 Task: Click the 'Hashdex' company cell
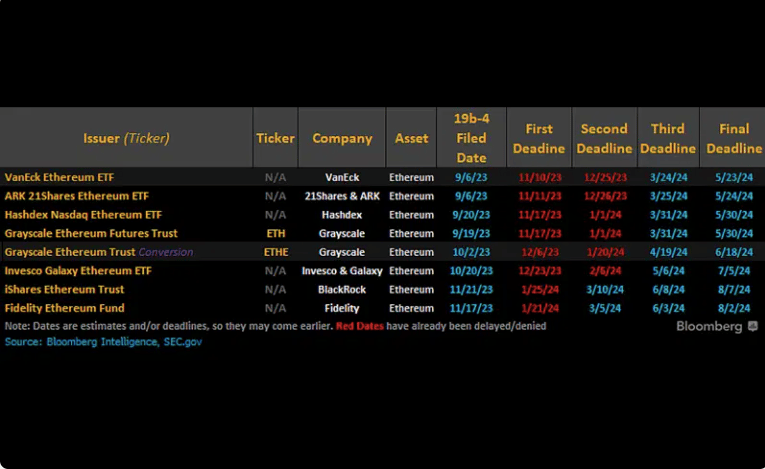[342, 215]
